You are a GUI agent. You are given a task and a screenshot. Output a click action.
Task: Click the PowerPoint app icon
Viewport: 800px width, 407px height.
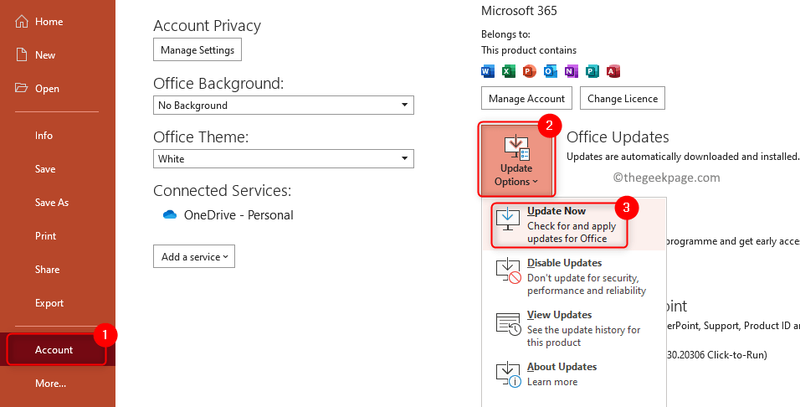pyautogui.click(x=530, y=71)
